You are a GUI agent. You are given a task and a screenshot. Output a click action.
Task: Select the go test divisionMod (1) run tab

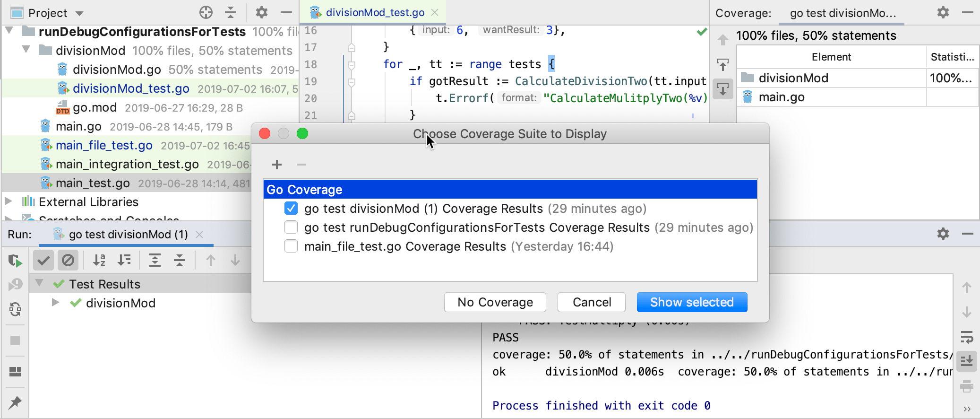click(128, 235)
